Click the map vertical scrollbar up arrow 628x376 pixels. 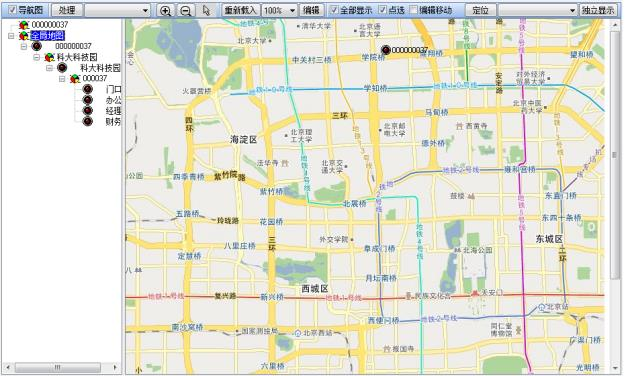click(615, 25)
